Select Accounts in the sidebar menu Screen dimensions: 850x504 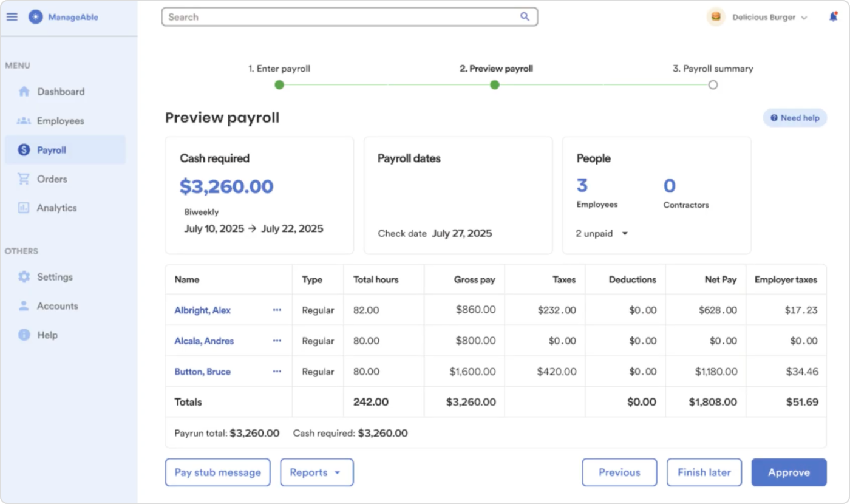pos(57,306)
